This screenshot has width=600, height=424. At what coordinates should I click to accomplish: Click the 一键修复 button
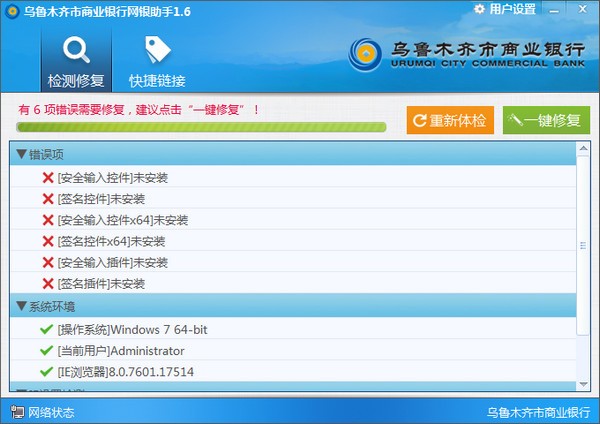click(x=546, y=120)
